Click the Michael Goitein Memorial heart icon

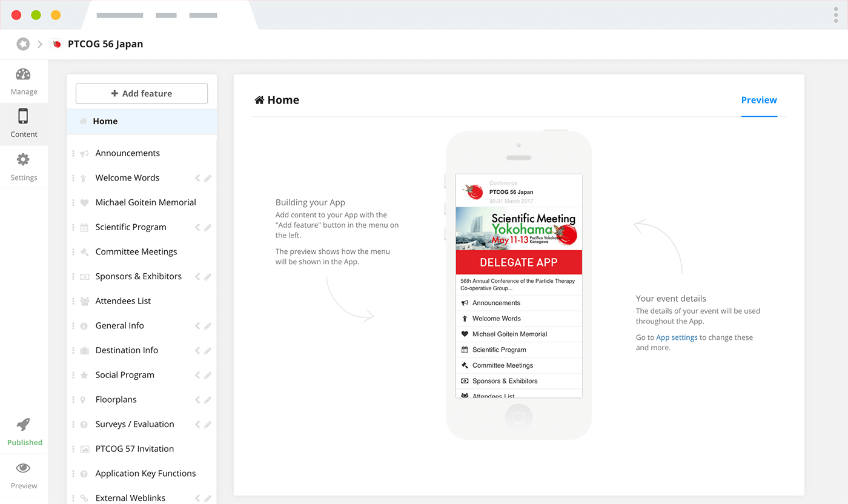click(84, 202)
